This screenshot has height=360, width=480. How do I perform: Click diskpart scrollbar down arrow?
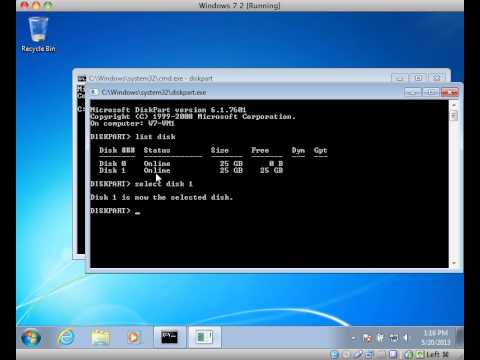454,263
